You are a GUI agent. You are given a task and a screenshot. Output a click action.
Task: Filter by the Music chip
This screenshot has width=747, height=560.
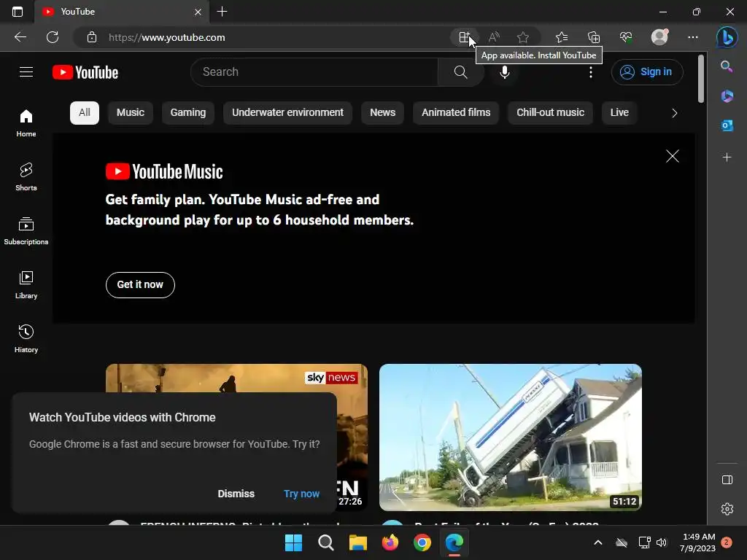point(131,113)
